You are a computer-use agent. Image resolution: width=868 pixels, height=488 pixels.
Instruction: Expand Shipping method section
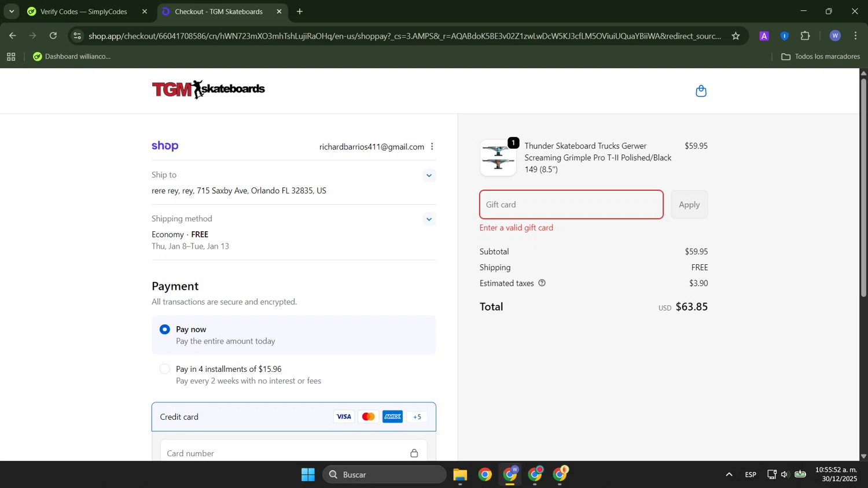click(429, 219)
